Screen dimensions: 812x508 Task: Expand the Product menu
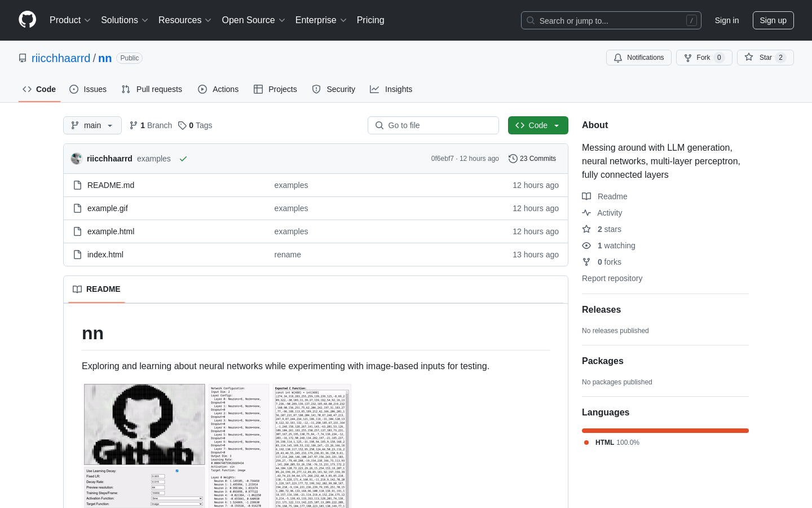pos(70,20)
